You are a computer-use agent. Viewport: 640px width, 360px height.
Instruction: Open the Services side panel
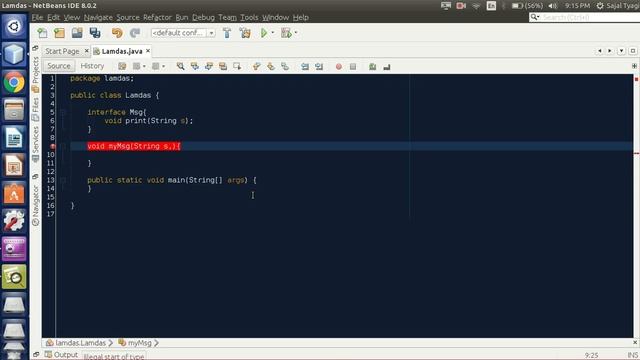(36, 144)
